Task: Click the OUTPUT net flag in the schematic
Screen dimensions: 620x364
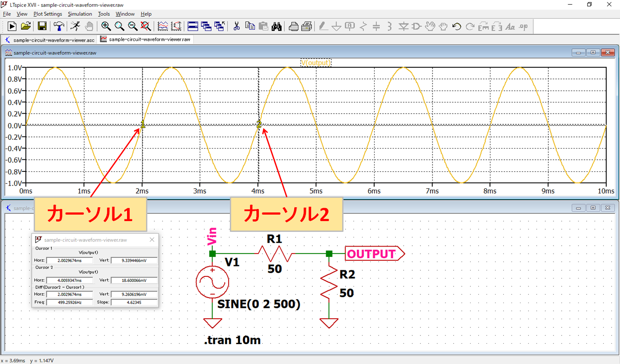Action: 371,254
